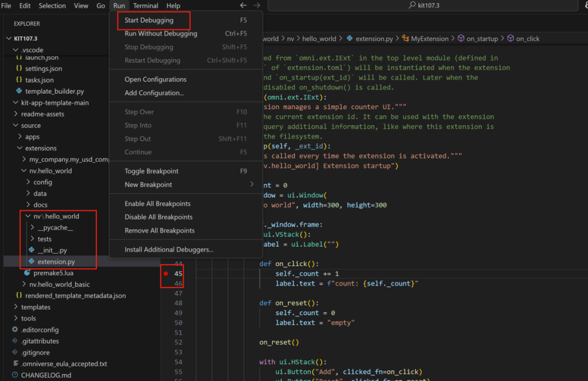The image size is (588, 381).
Task: Open extension.py Python file in explorer
Action: click(56, 262)
